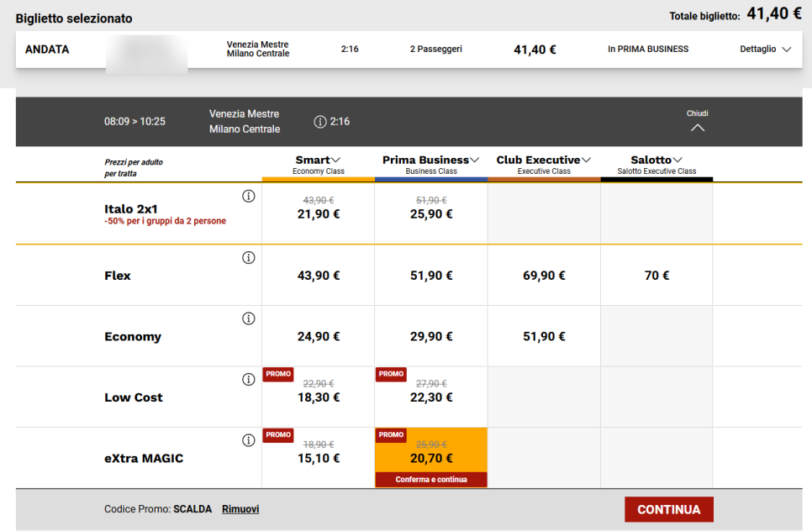Remove promo code via Rimuovi link
This screenshot has width=812, height=531.
pyautogui.click(x=240, y=509)
